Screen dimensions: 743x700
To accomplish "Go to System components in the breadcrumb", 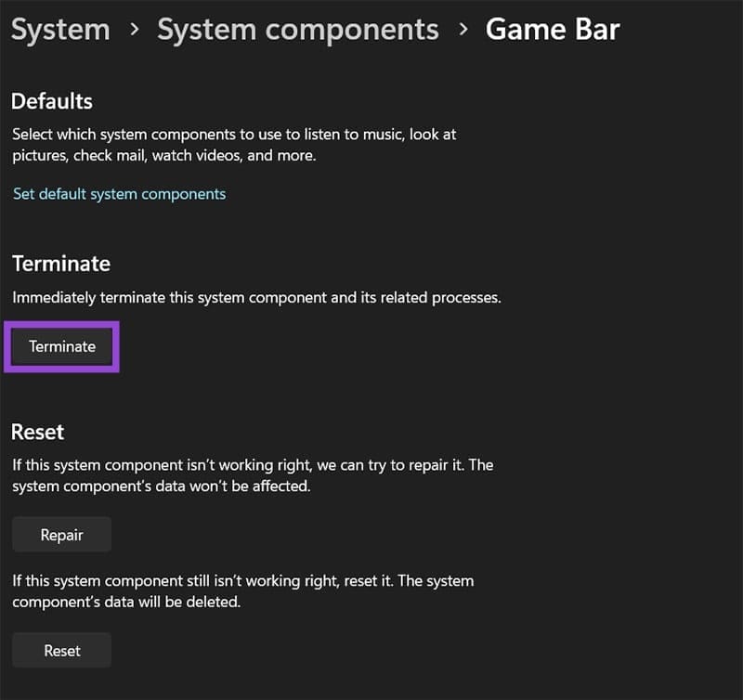I will pyautogui.click(x=297, y=29).
